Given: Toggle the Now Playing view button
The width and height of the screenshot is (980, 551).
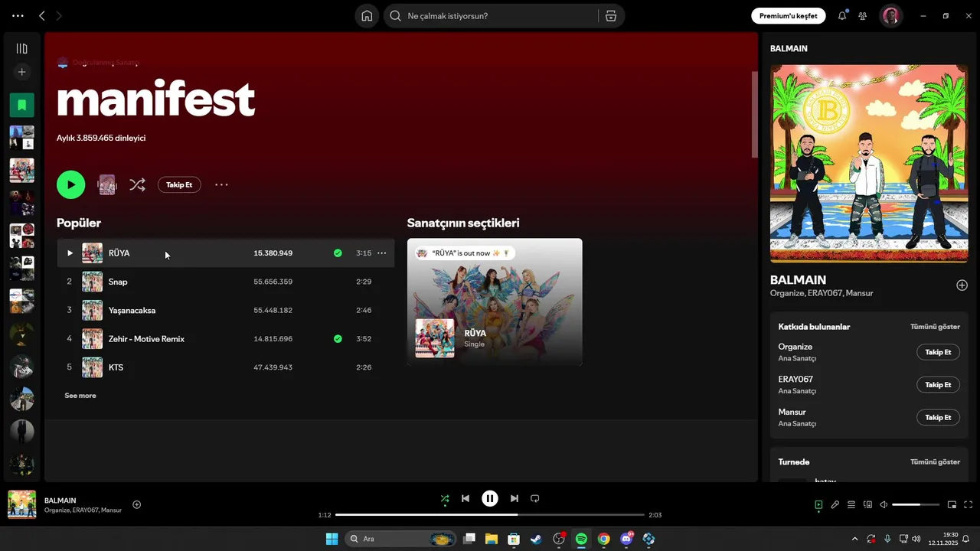Looking at the screenshot, I should tap(818, 505).
